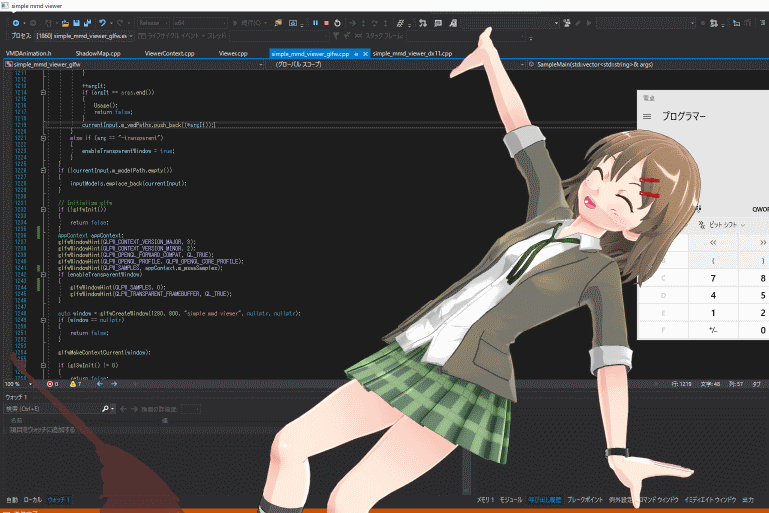Open the イミディエイト ウィンドウ tab
The height and width of the screenshot is (513, 769).
pyautogui.click(x=710, y=500)
